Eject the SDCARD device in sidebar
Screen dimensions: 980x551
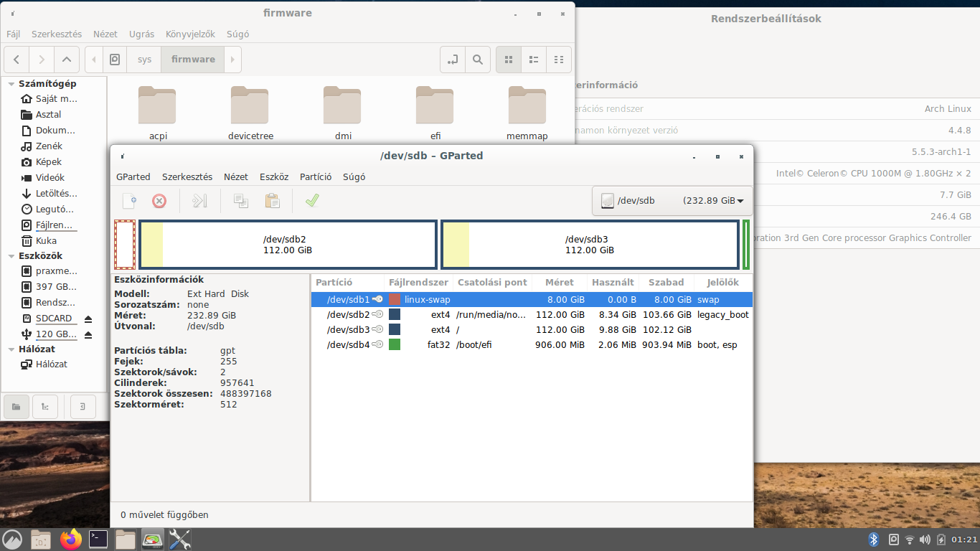[88, 319]
